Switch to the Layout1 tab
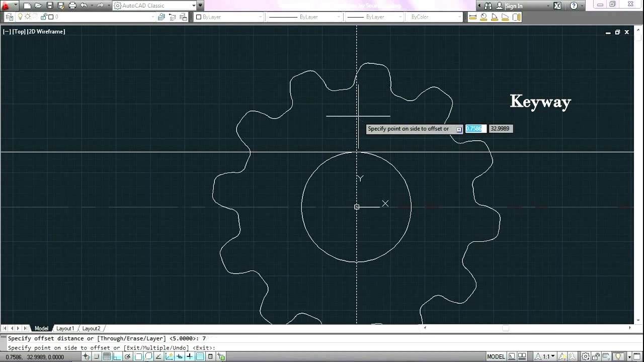This screenshot has width=644, height=362. coord(65,328)
